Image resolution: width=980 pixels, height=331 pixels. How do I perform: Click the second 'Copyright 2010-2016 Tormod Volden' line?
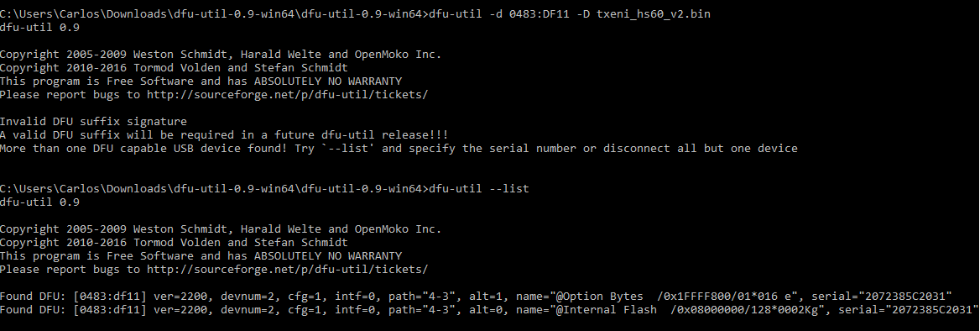click(x=174, y=242)
